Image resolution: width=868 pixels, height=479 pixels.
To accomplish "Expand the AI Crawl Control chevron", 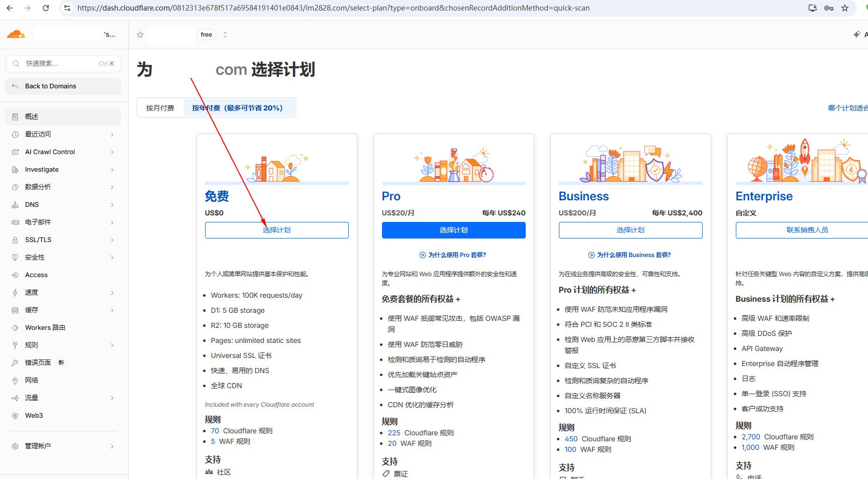I will (112, 152).
